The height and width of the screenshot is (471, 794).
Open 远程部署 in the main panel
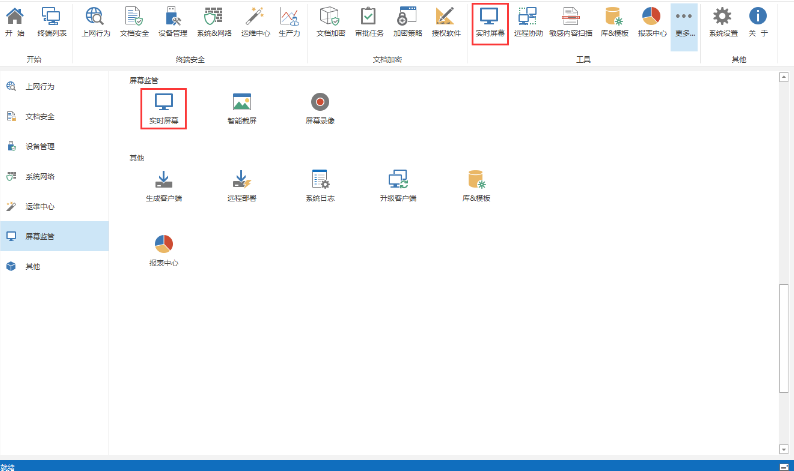tap(241, 185)
